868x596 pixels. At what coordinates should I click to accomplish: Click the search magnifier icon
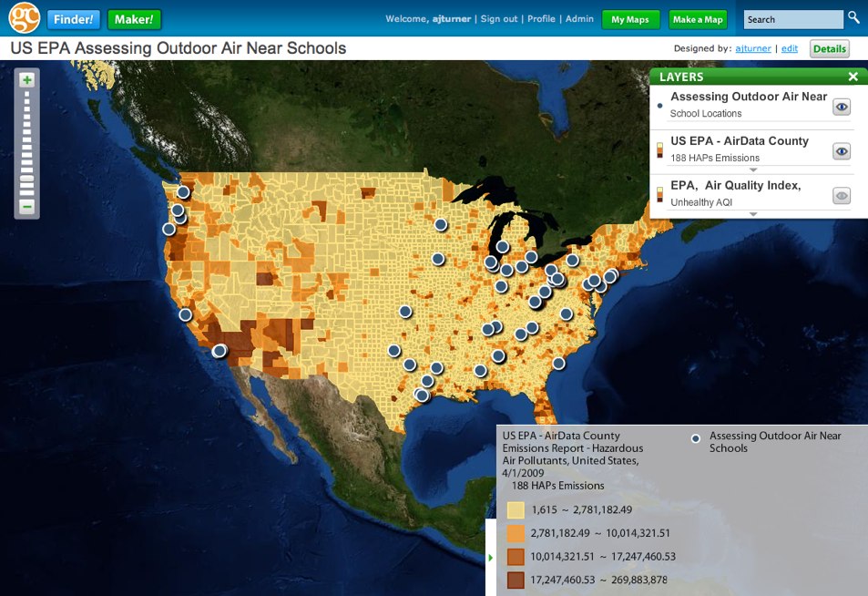(853, 16)
